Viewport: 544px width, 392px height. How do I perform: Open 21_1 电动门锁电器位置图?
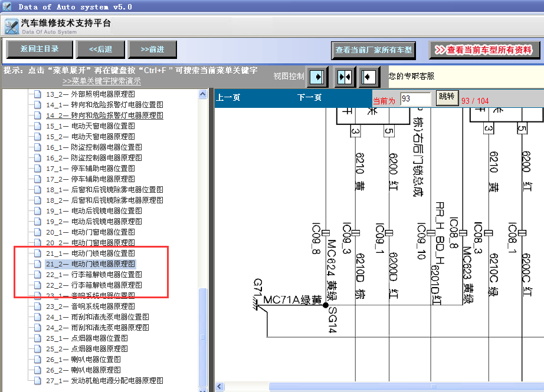90,253
